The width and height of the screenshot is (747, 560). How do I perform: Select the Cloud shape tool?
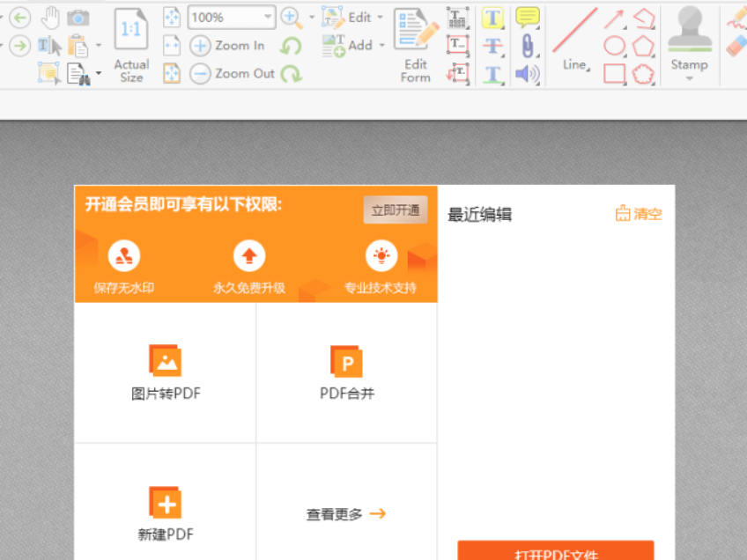coord(644,74)
